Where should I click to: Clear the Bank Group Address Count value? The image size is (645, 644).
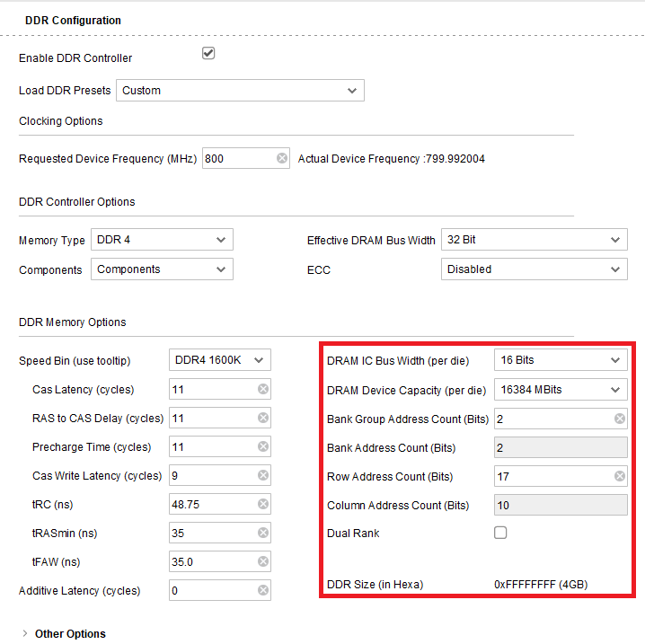tap(620, 419)
